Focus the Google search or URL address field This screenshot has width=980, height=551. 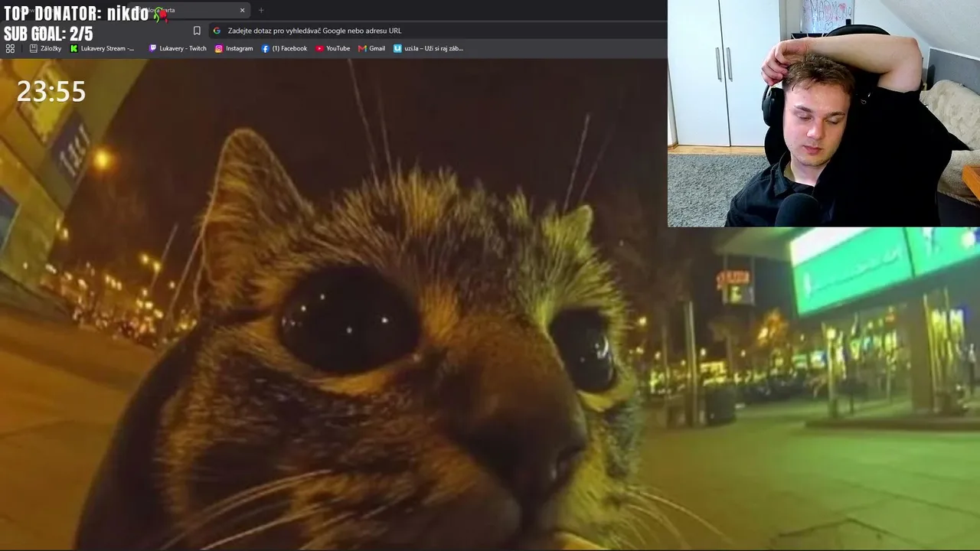click(x=438, y=31)
